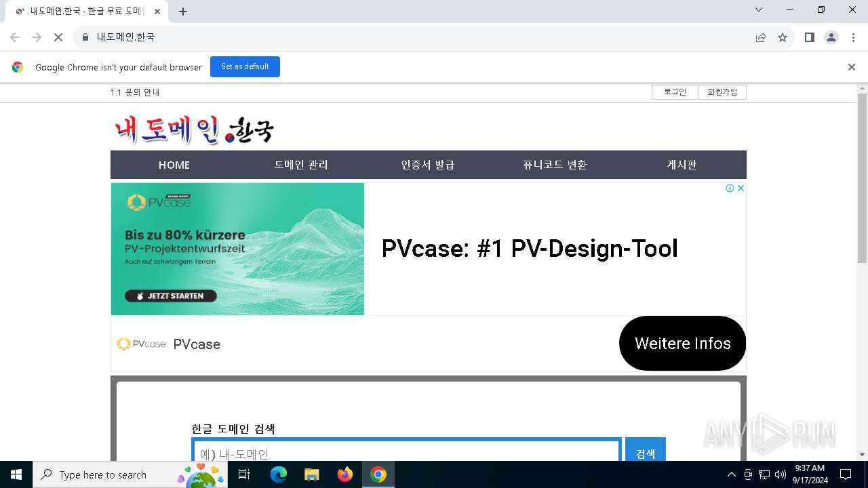
Task: View site information lock icon
Action: click(85, 37)
